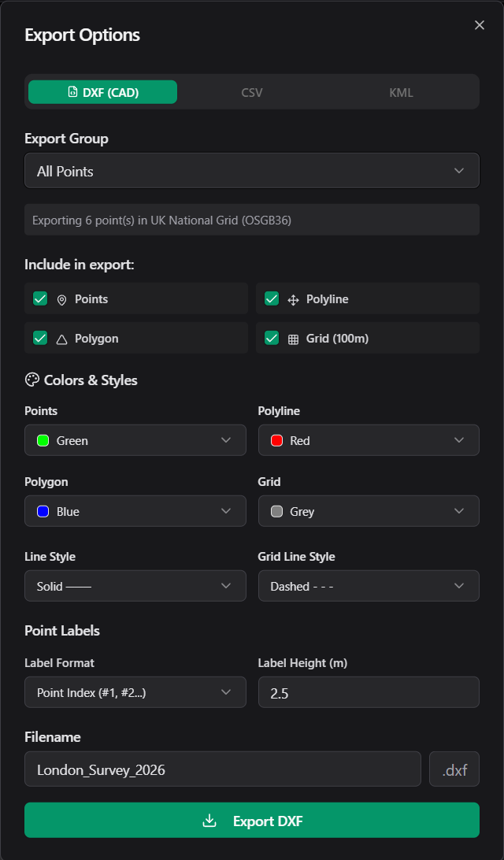Uncheck the Grid (100m) checkbox

point(272,338)
